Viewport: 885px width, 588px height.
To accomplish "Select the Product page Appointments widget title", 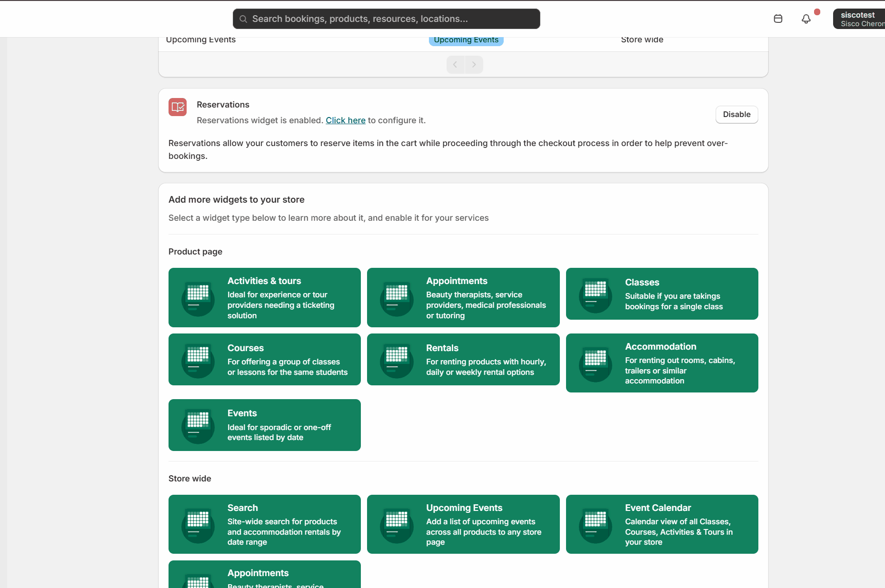I will pyautogui.click(x=457, y=281).
